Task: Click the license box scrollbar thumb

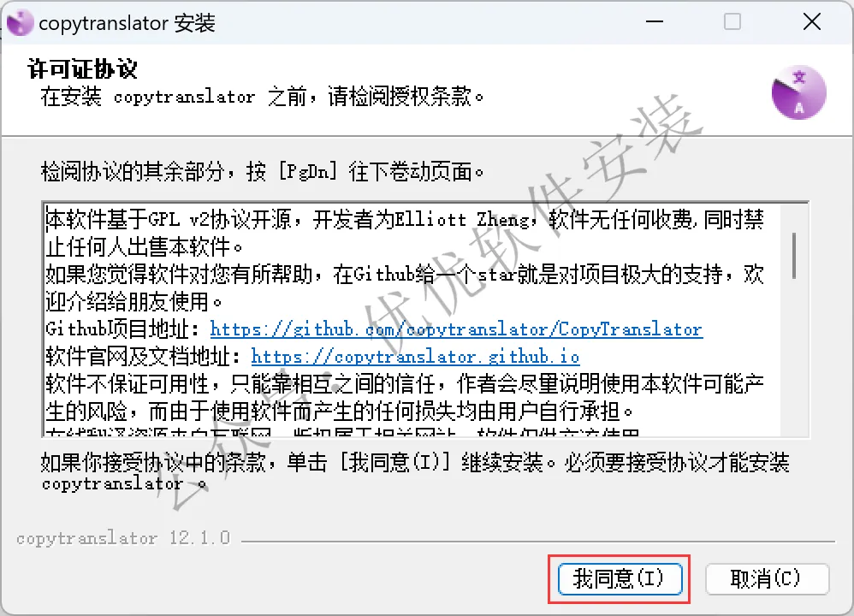Action: pyautogui.click(x=794, y=256)
